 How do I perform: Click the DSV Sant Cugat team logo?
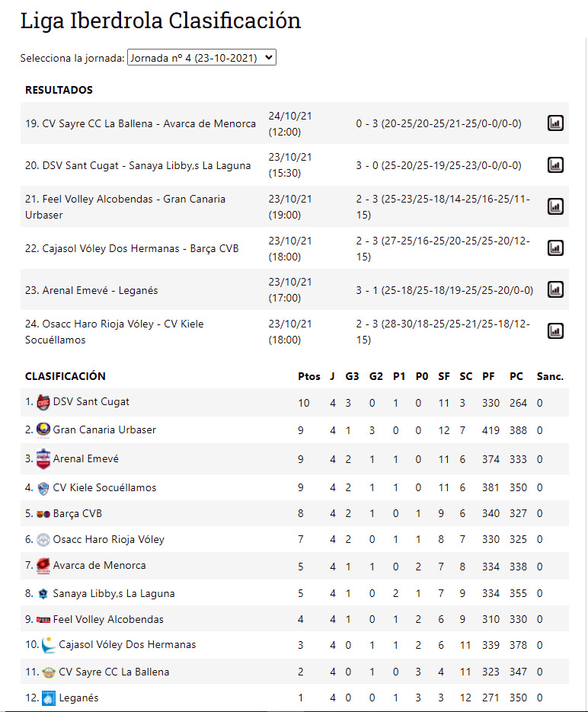click(x=43, y=402)
